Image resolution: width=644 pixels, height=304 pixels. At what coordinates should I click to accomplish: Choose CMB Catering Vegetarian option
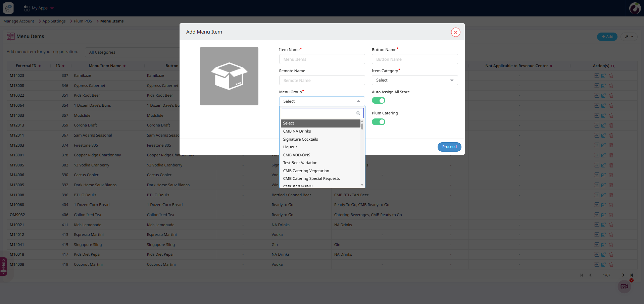point(306,171)
